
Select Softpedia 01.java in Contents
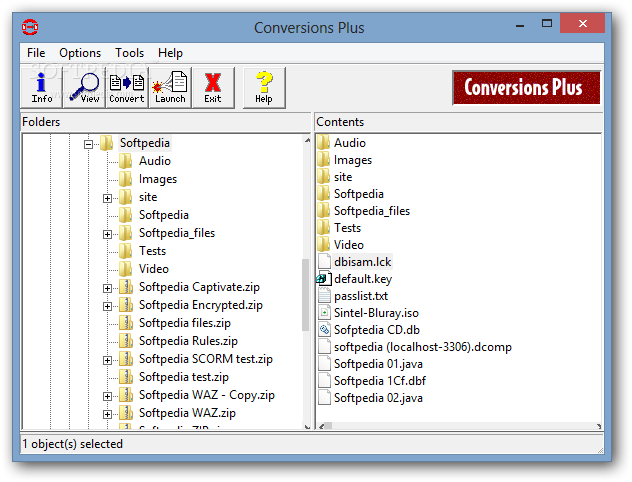378,364
